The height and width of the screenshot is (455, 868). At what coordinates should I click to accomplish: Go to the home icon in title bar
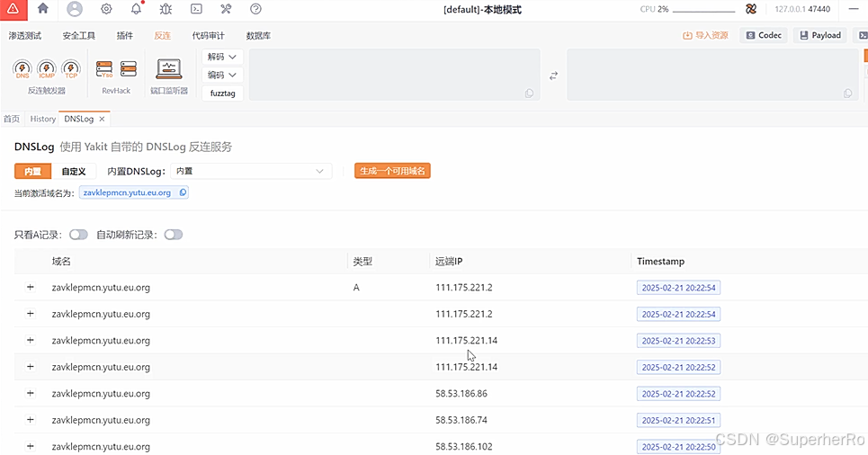point(42,8)
